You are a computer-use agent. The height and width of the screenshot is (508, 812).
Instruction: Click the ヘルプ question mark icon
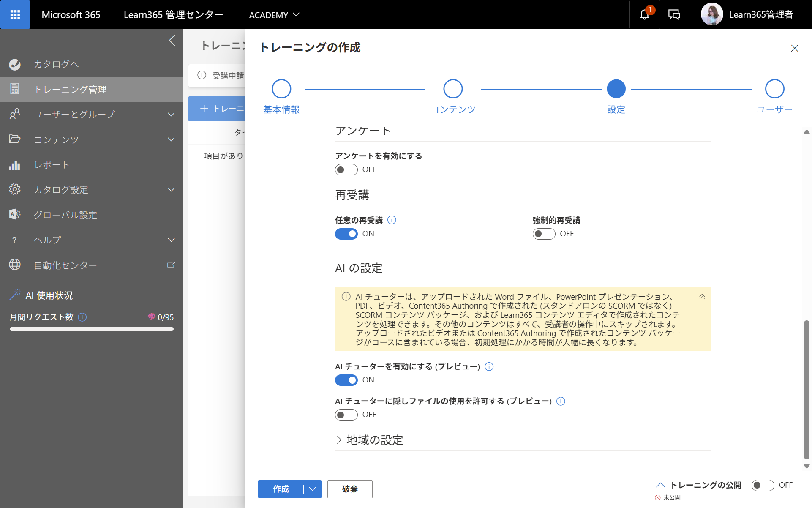pos(15,240)
